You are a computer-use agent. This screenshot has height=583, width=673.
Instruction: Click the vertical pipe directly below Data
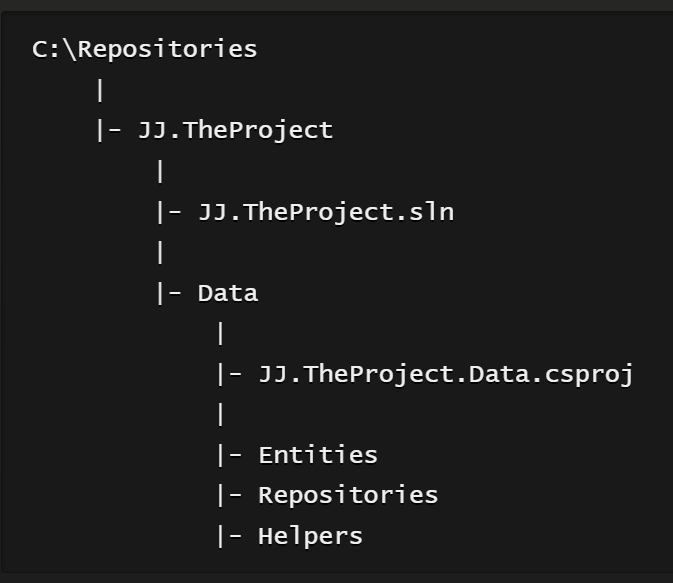pyautogui.click(x=221, y=334)
